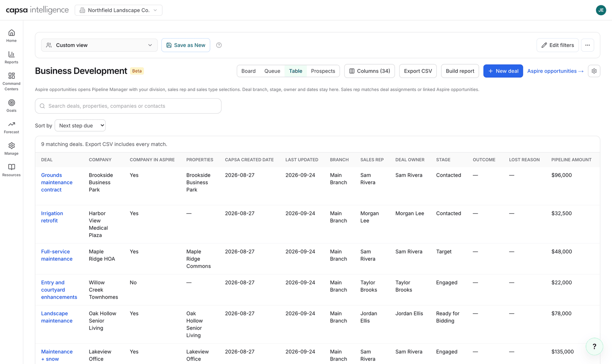
Task: Click the Jordan Ellis deal owner cell
Action: tap(409, 314)
